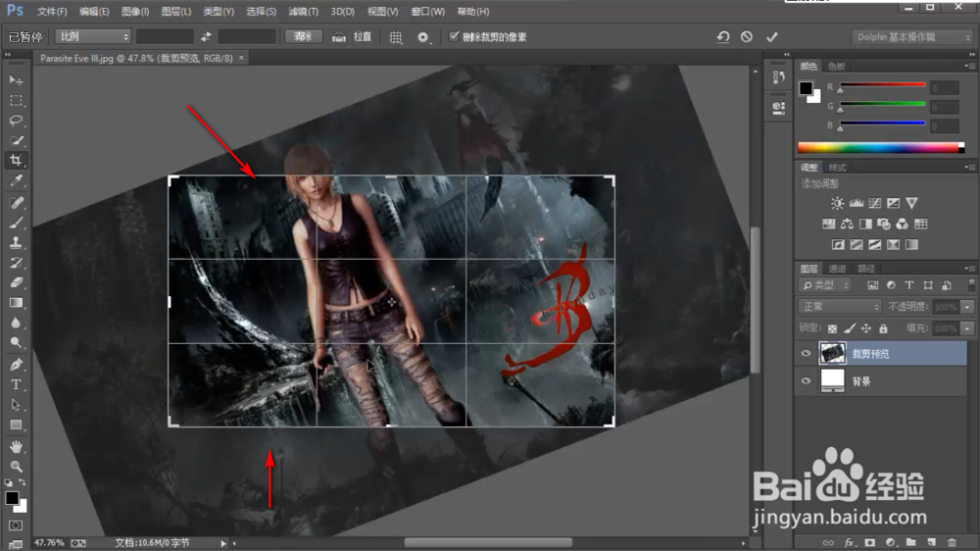
Task: Switch to 通道 tab
Action: point(837,269)
